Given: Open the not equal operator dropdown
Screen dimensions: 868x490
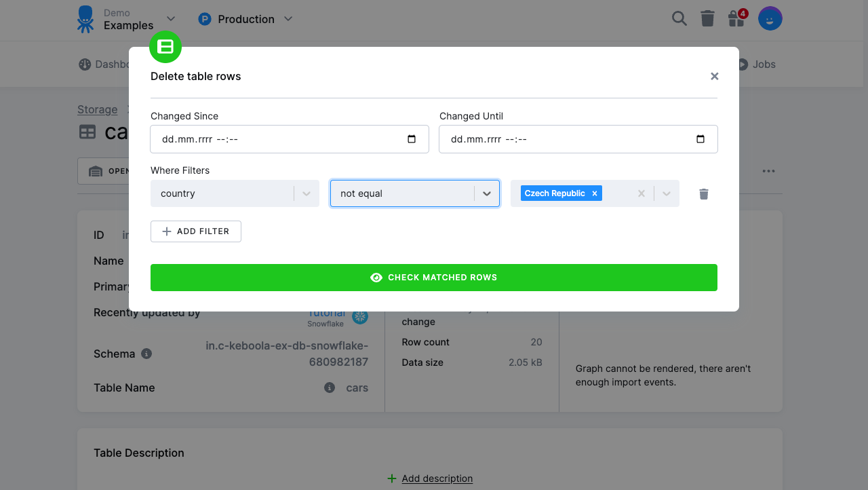Looking at the screenshot, I should [x=487, y=193].
